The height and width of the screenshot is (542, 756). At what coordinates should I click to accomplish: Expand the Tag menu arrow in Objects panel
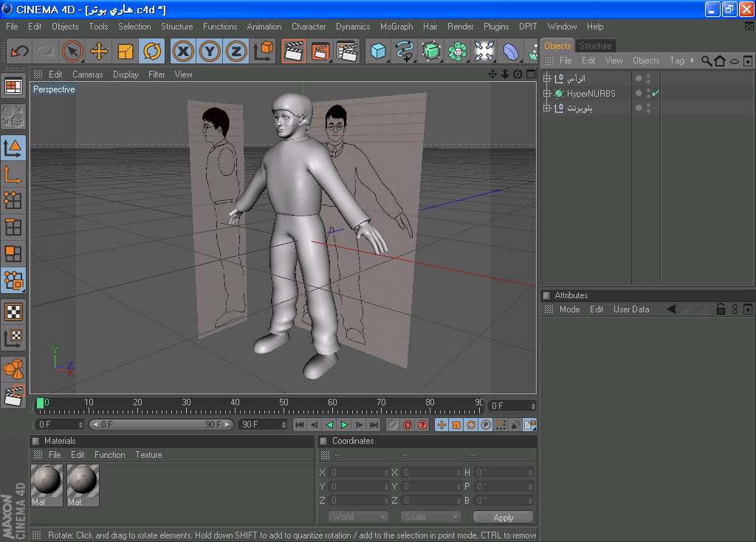click(693, 61)
